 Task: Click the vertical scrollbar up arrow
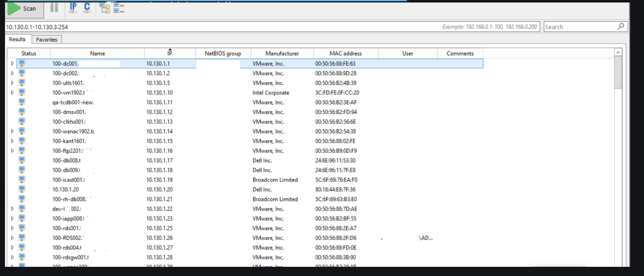pyautogui.click(x=618, y=53)
